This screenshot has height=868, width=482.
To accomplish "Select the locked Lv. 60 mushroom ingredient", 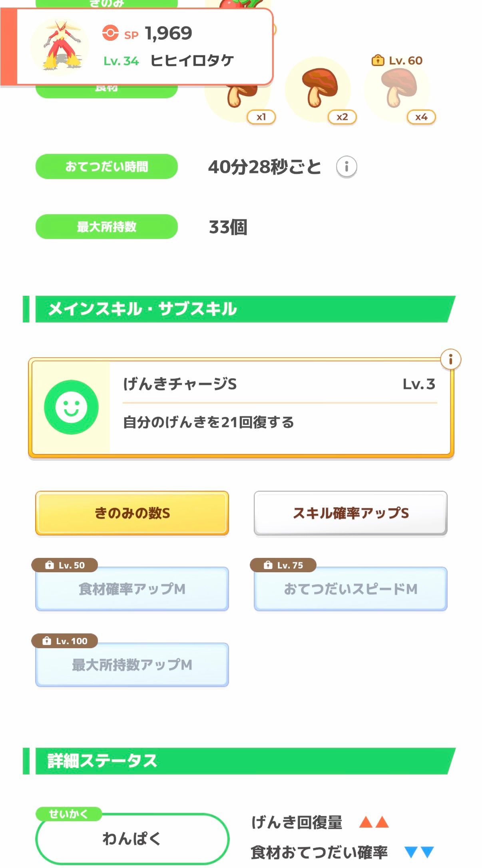I will [398, 89].
